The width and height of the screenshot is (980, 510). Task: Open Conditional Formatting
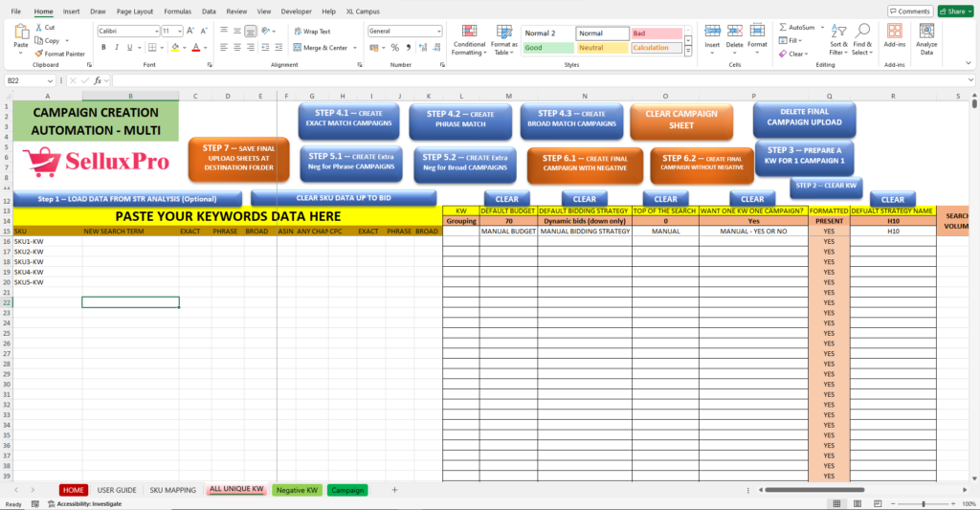[469, 42]
